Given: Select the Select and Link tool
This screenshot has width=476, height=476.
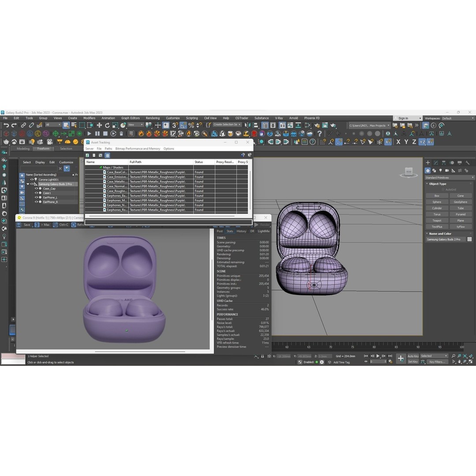Looking at the screenshot, I should click(23, 125).
